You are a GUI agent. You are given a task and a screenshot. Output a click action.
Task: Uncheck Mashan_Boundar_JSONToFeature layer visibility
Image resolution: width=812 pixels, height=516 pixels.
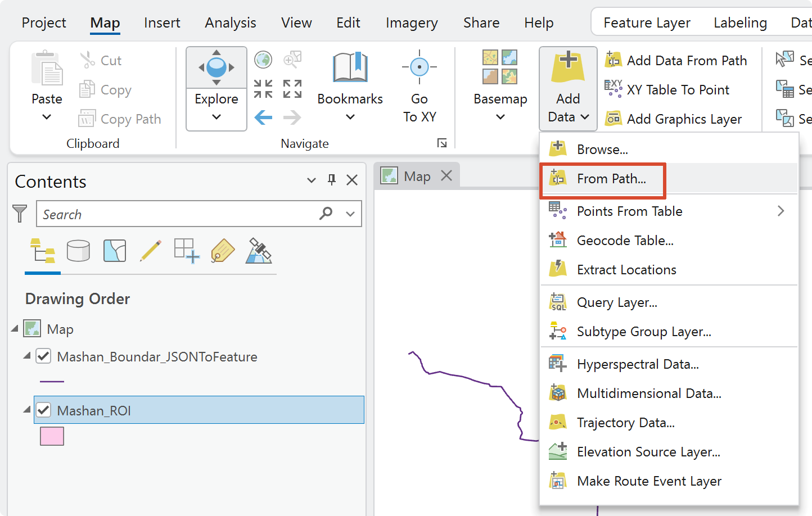click(43, 356)
